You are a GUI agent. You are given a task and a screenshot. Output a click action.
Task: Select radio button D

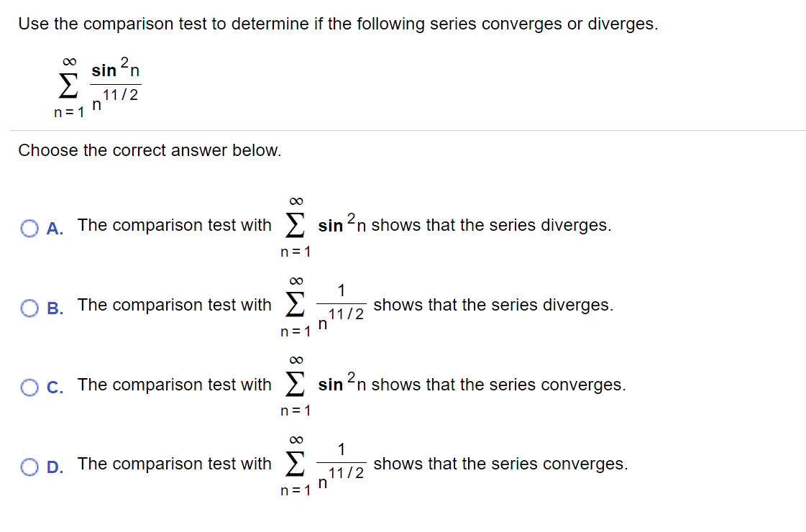pyautogui.click(x=29, y=467)
